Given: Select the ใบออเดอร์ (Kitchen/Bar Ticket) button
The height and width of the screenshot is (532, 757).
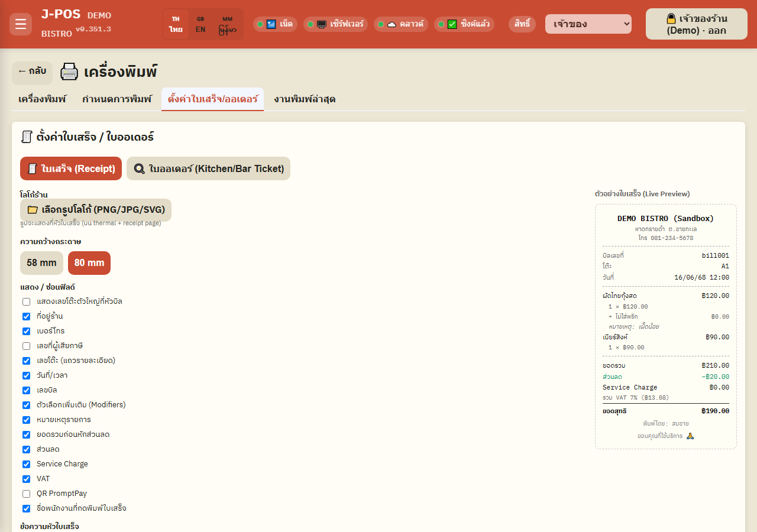Looking at the screenshot, I should 209,168.
